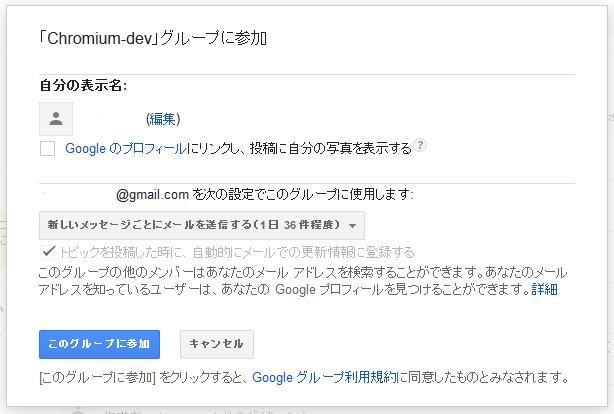Click the 「Chromium-dev」グループに参加 dialog title

(153, 39)
